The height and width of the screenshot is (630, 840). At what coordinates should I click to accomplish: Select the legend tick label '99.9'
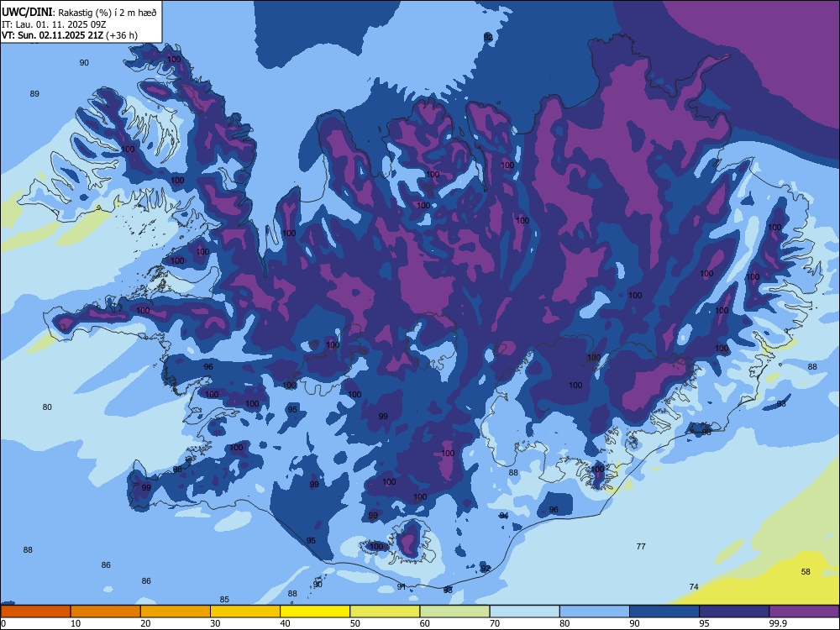pyautogui.click(x=777, y=623)
